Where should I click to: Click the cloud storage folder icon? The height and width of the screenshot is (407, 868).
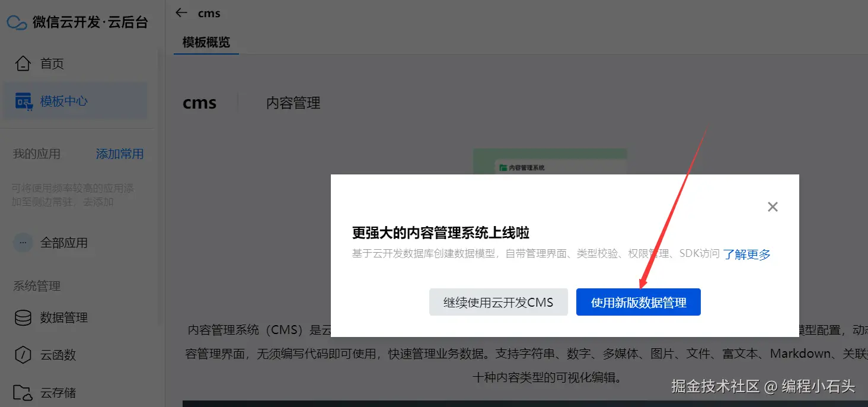[x=23, y=392]
